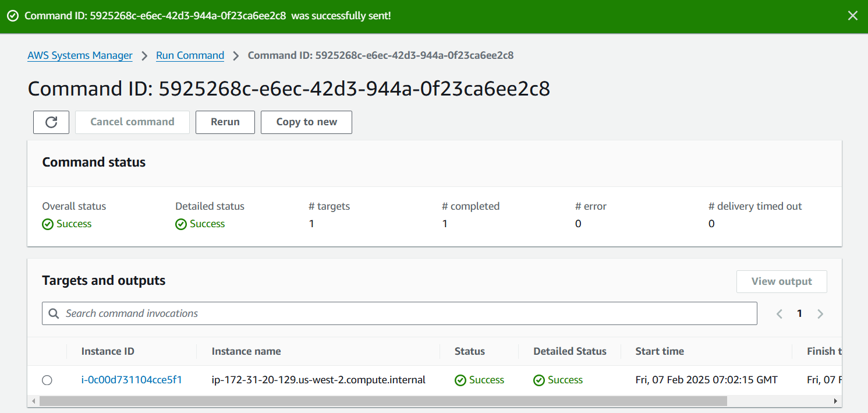Click the Instance name column header
The image size is (868, 413).
(246, 351)
